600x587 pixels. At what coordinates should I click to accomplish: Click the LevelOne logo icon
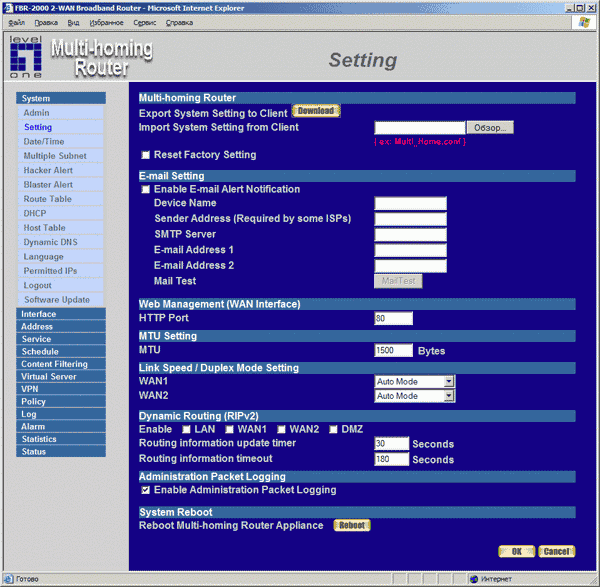[x=25, y=56]
